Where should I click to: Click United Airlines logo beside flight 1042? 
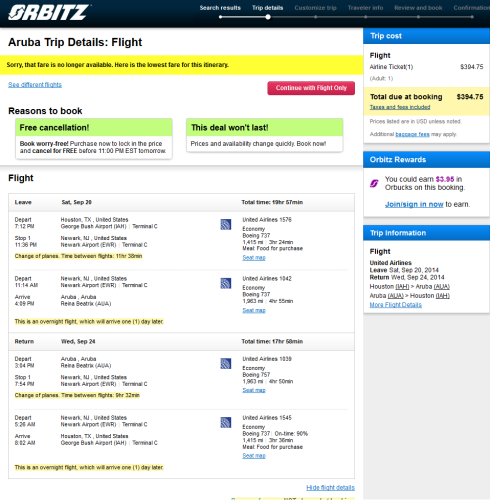pyautogui.click(x=226, y=283)
